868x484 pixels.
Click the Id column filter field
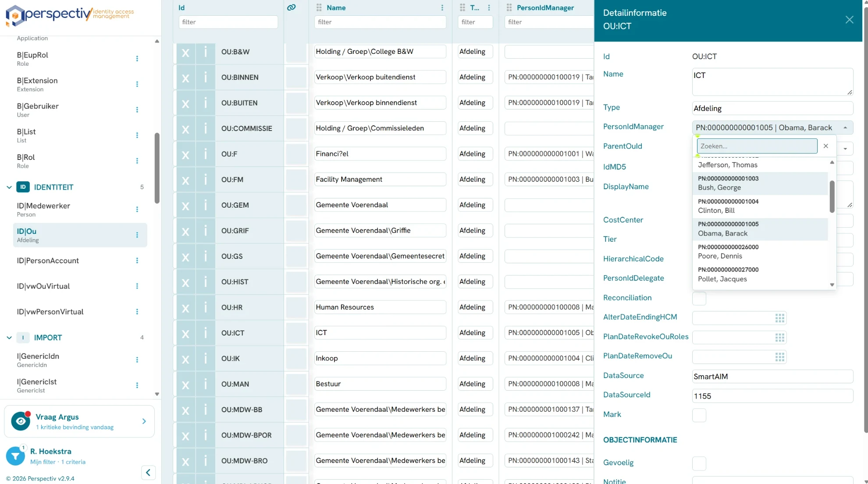point(228,22)
